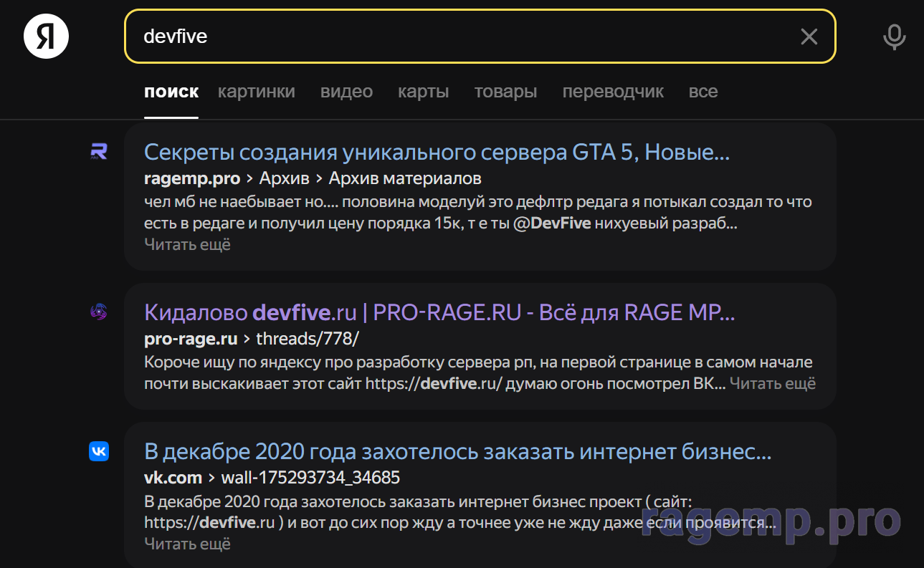The height and width of the screenshot is (568, 924).
Task: Click the pro-rage.ru favicon icon
Action: [98, 312]
